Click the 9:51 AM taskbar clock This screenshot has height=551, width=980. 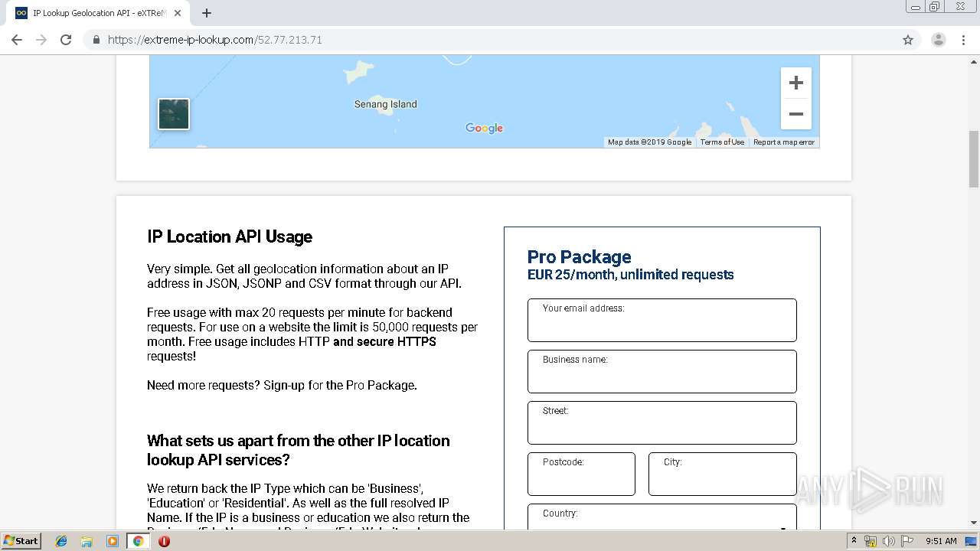point(941,541)
